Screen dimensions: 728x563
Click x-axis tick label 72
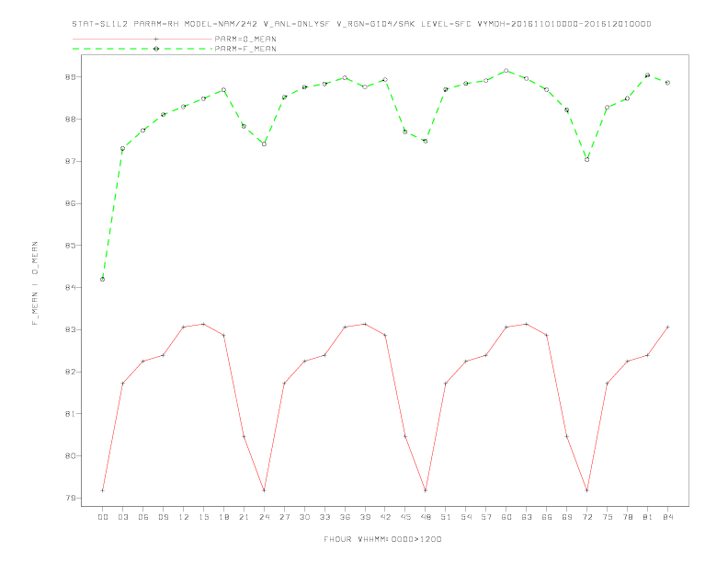[587, 517]
